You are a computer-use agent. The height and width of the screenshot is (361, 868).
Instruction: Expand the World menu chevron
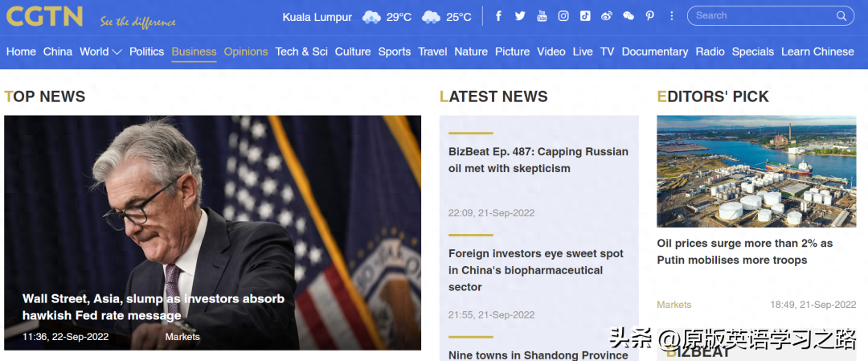coord(117,52)
